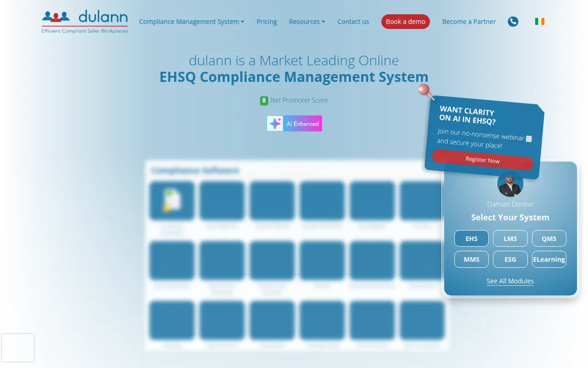
Task: Click the heading 'EHSQ Compliance Management System'
Action: click(x=294, y=77)
